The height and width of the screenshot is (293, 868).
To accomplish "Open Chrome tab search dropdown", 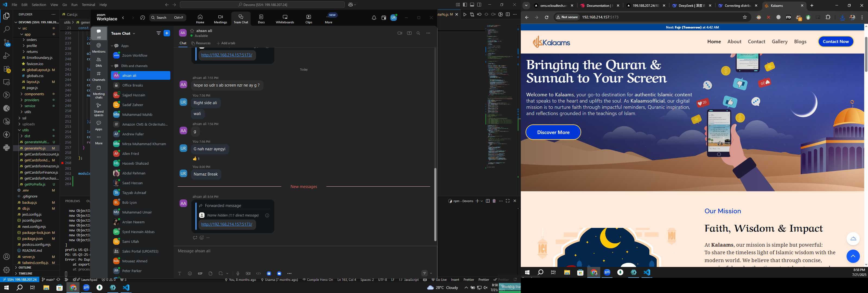I will [x=526, y=5].
